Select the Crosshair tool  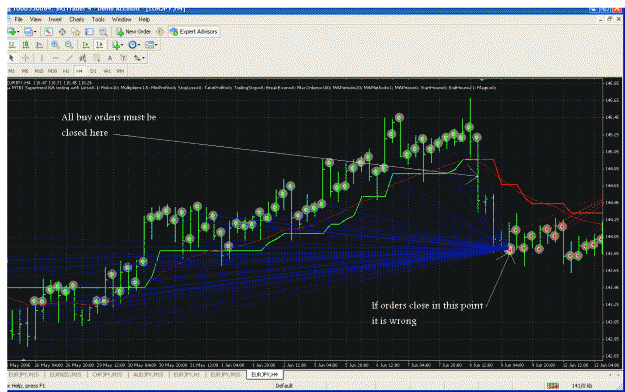(x=26, y=58)
